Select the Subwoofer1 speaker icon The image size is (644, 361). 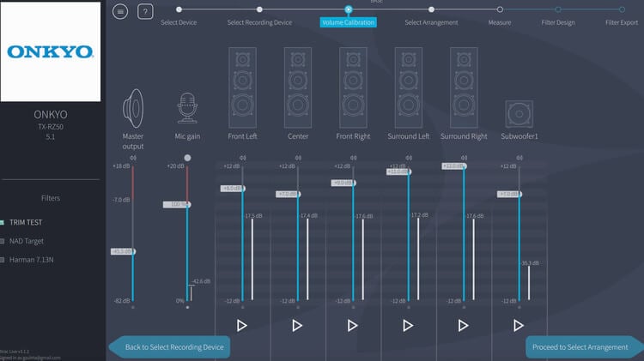point(519,114)
